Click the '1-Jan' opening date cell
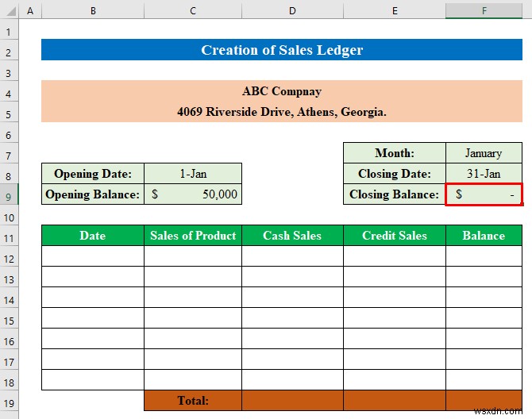Image resolution: width=532 pixels, height=419 pixels. pos(193,174)
